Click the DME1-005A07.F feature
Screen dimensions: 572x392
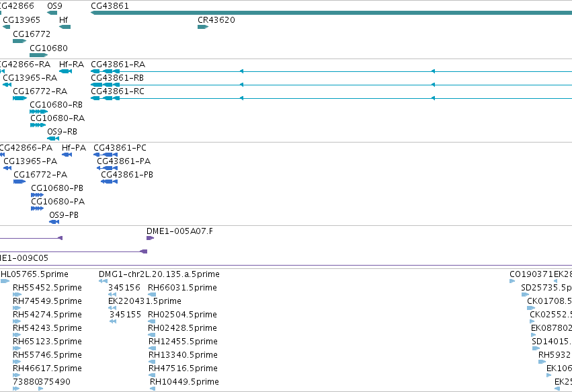(150, 238)
